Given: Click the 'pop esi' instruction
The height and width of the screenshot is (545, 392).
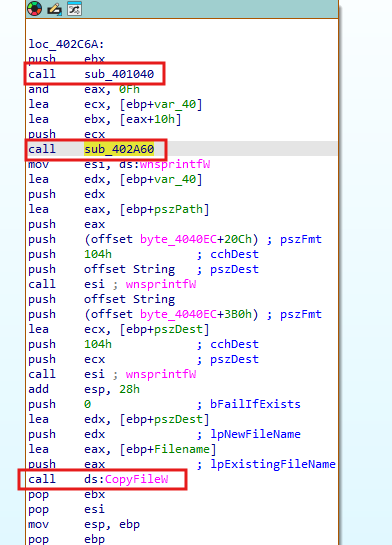Looking at the screenshot, I should tap(66, 509).
